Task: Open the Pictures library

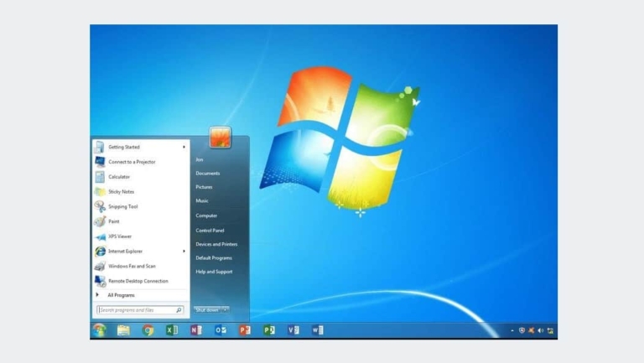Action: (x=204, y=187)
